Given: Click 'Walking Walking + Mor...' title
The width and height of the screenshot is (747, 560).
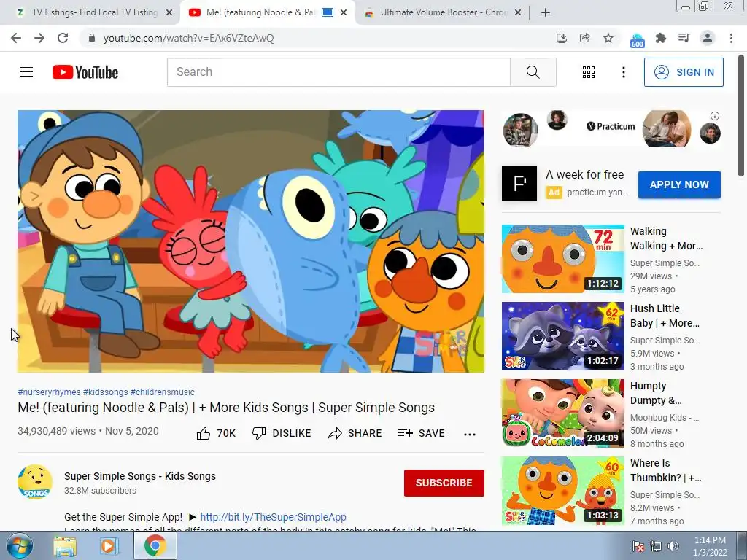Looking at the screenshot, I should pyautogui.click(x=667, y=238).
